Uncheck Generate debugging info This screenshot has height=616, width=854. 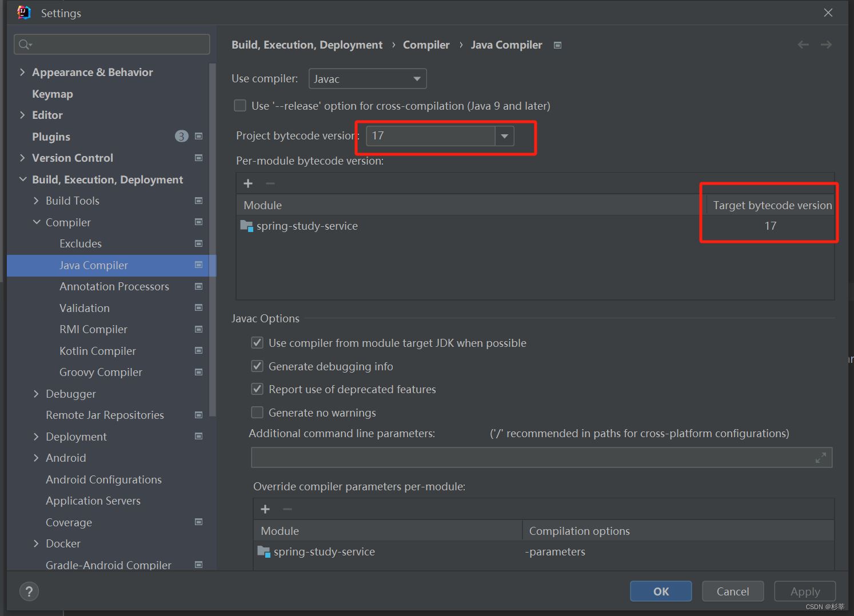click(x=258, y=366)
